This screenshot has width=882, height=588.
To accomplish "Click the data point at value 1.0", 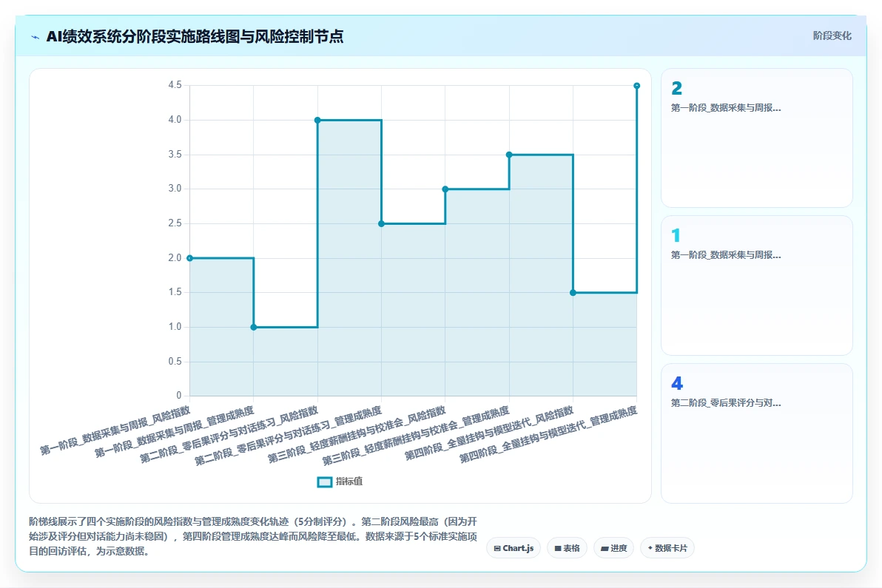I will 254,327.
